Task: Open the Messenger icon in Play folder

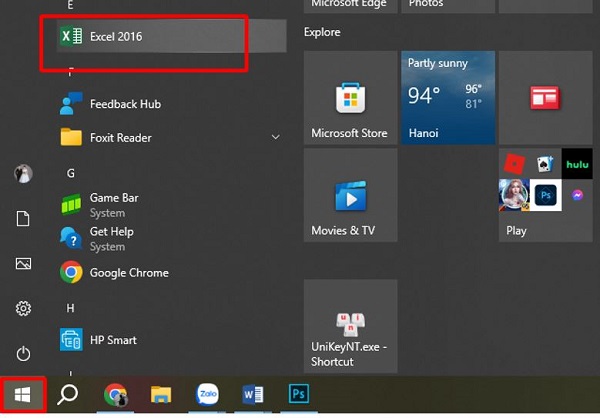Action: point(577,195)
